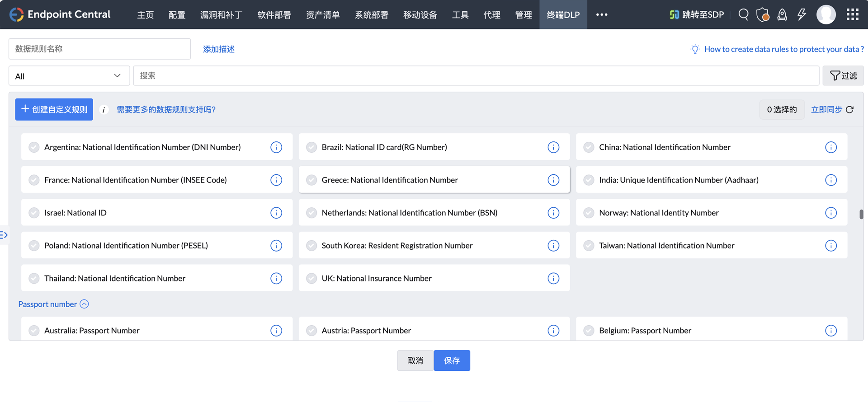Open the search magnifier in top bar
Viewport: 868px width, 402px height.
pos(743,14)
